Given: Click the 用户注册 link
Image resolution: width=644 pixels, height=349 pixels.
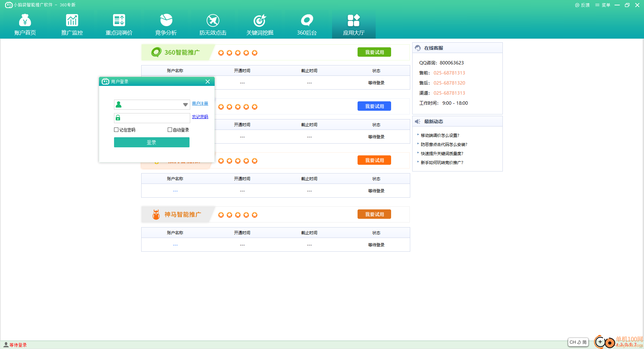Looking at the screenshot, I should pos(200,104).
